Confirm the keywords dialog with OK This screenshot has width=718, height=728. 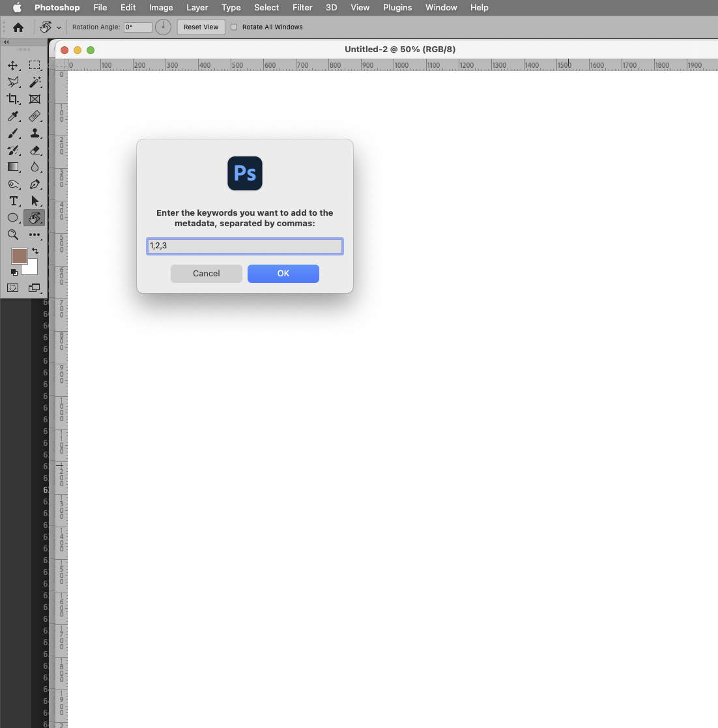[283, 273]
